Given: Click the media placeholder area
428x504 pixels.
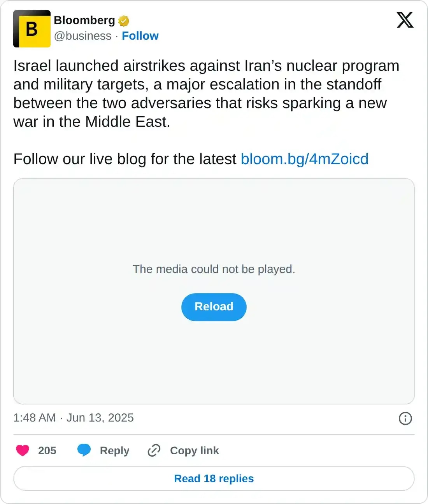Looking at the screenshot, I should (214, 233).
